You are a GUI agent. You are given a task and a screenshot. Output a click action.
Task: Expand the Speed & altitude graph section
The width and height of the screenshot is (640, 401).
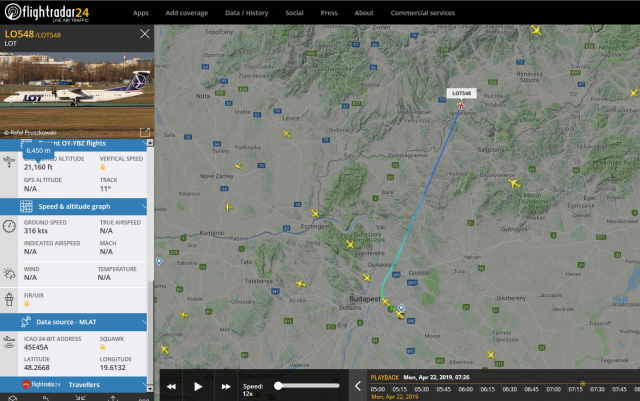click(73, 207)
